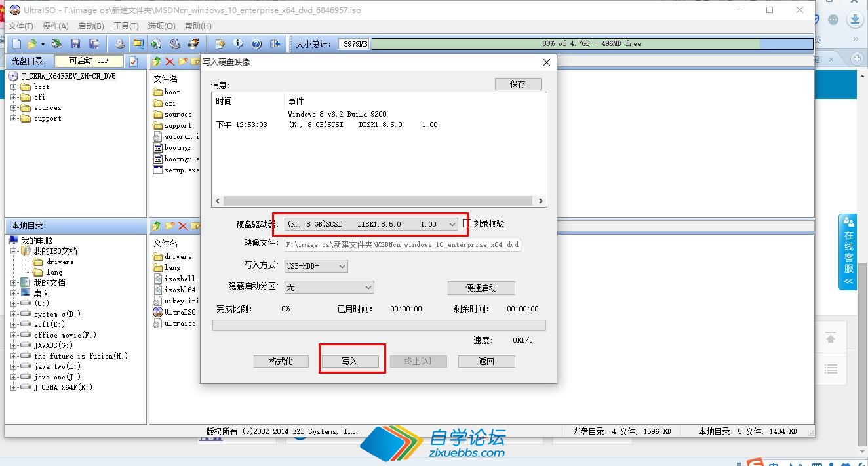This screenshot has width=868, height=466.
Task: Click the 映像文件 path field
Action: click(x=403, y=244)
